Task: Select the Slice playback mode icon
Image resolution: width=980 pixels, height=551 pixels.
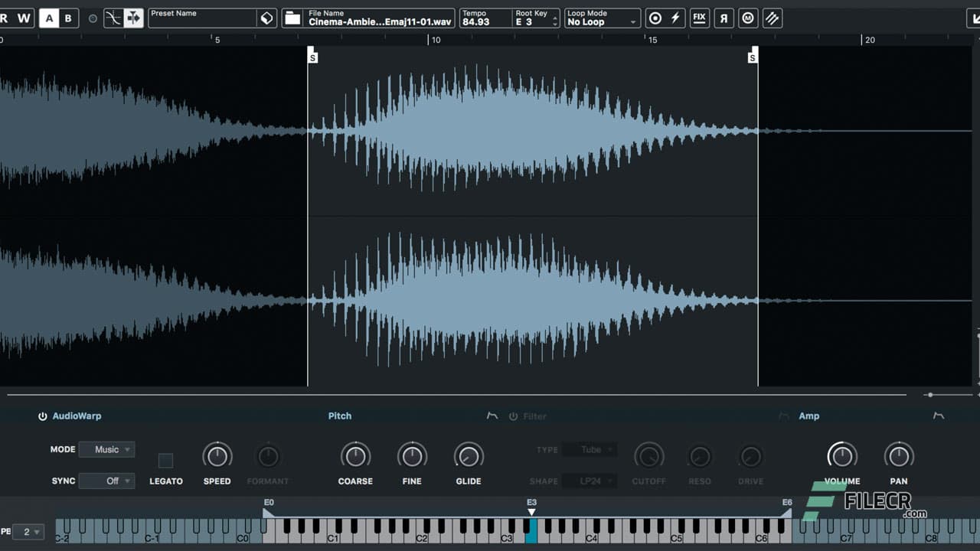Action: [772, 18]
